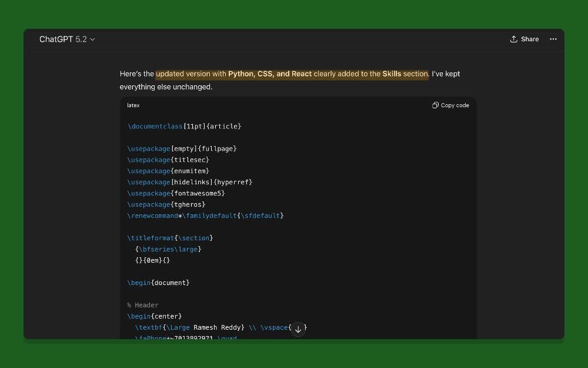Click the share upload arrow icon
588x368 pixels.
[514, 39]
